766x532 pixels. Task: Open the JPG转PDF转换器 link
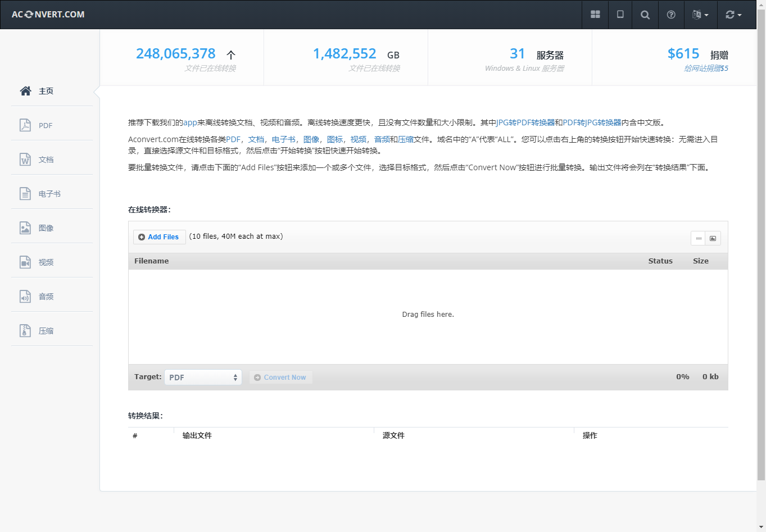coord(525,122)
